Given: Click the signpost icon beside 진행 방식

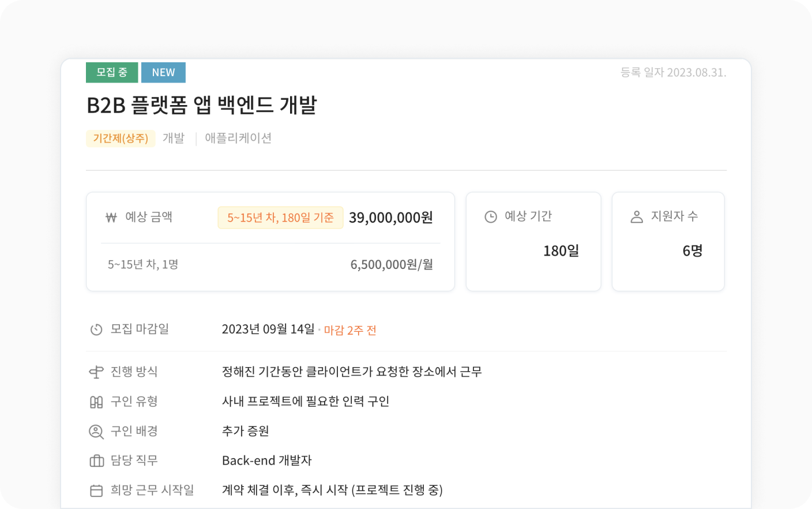Looking at the screenshot, I should 96,372.
